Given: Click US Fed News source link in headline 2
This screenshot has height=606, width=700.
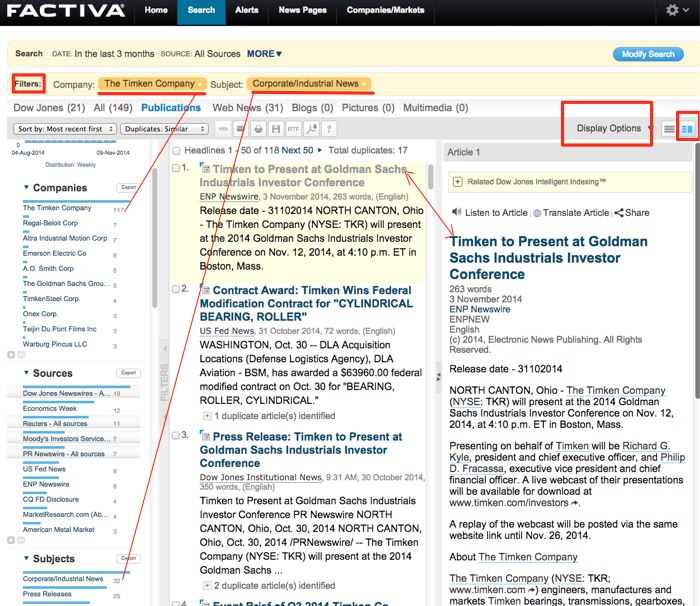Looking at the screenshot, I should (x=227, y=331).
